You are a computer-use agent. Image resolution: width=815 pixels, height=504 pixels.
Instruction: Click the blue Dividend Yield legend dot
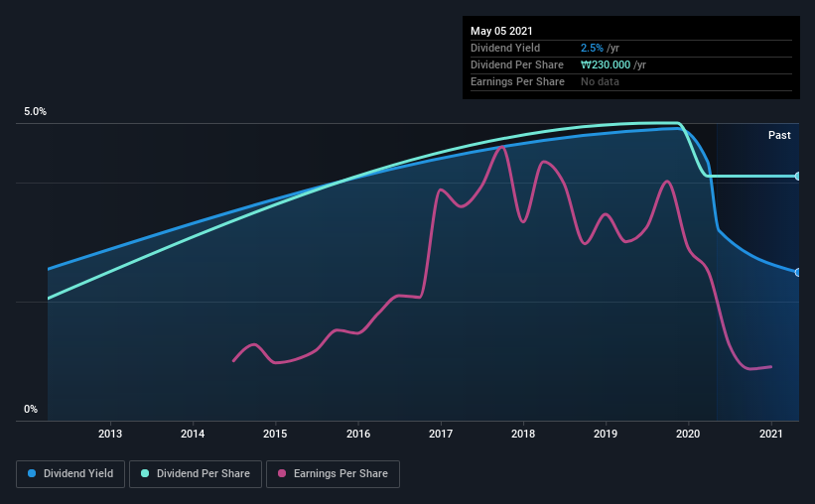(x=32, y=473)
